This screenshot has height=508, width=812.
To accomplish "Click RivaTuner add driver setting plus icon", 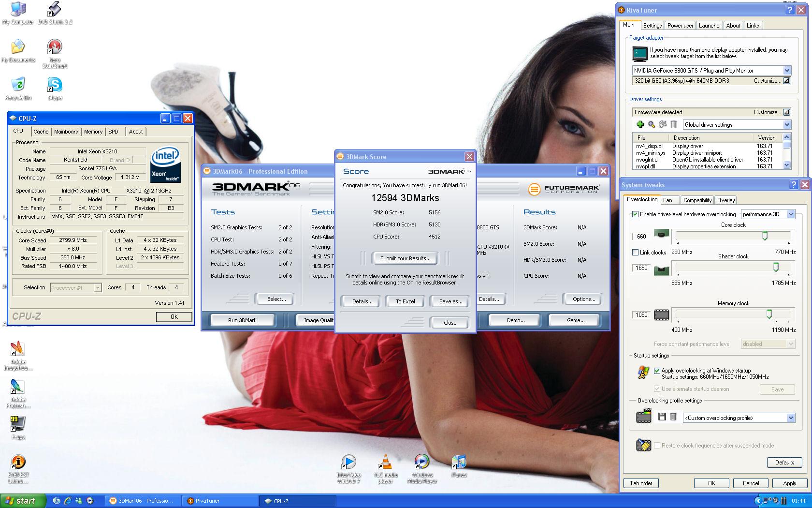I will coord(640,124).
